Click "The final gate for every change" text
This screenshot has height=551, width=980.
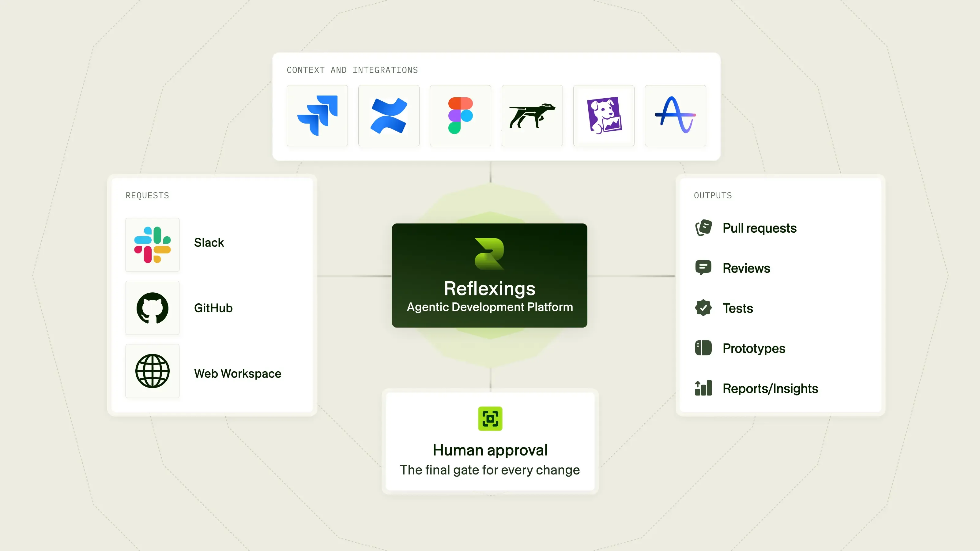tap(490, 470)
